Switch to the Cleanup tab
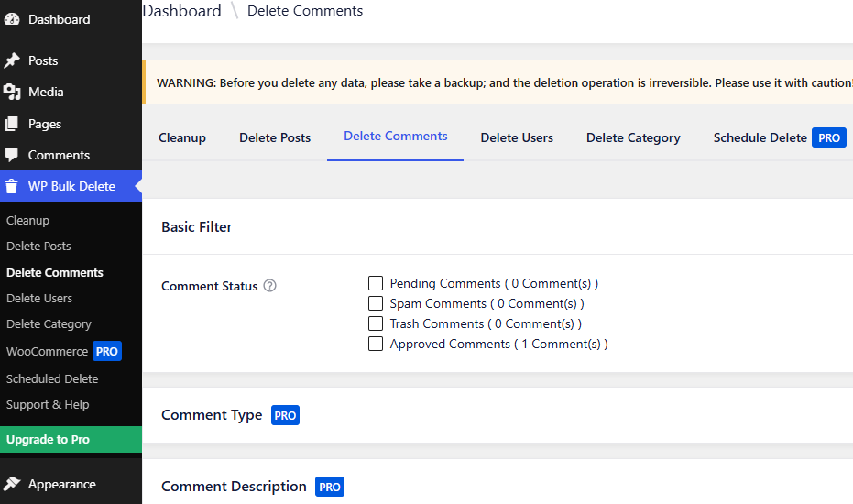Viewport: 853px width, 504px height. click(182, 137)
